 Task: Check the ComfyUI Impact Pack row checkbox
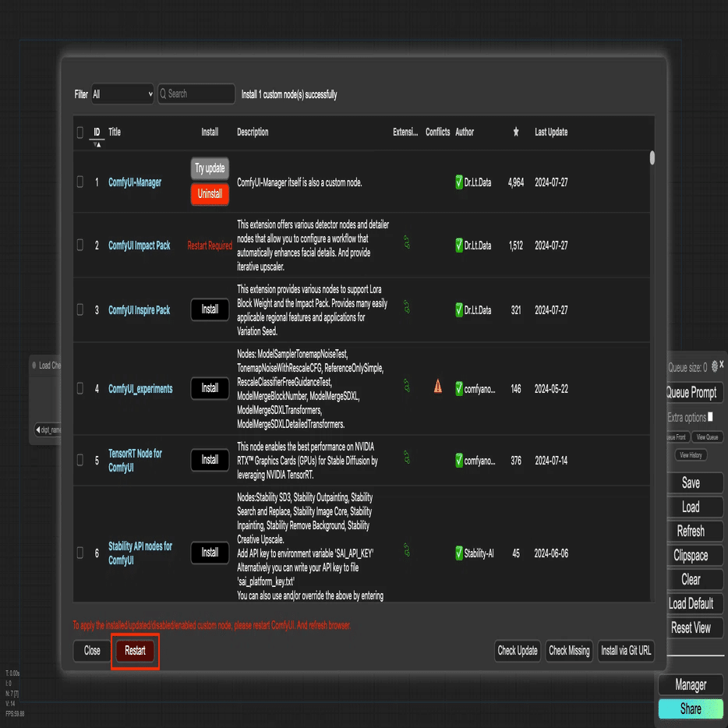80,245
